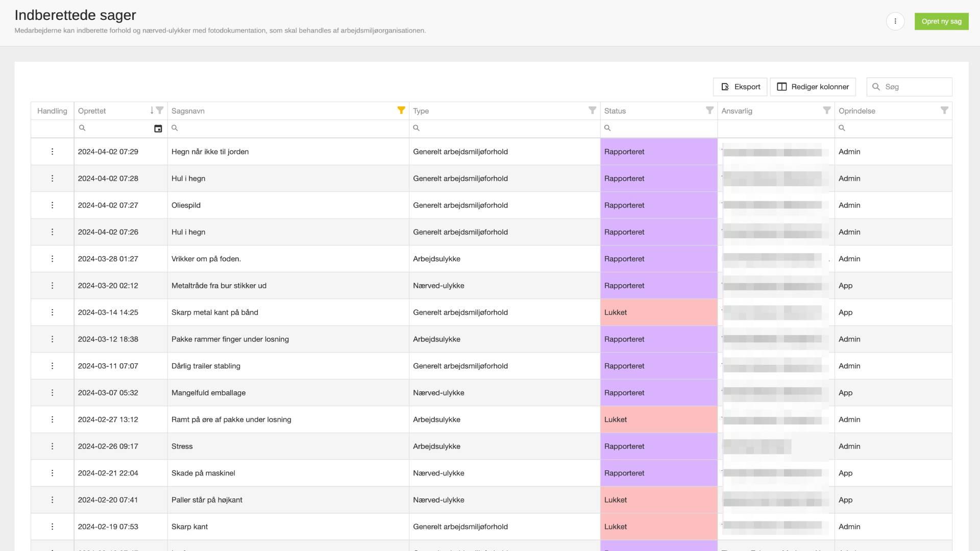This screenshot has height=551, width=980.
Task: Export the table with Eksport button
Action: click(740, 87)
